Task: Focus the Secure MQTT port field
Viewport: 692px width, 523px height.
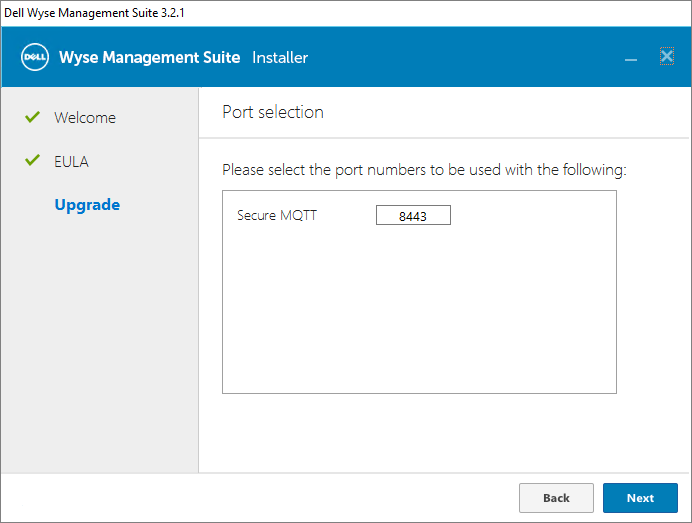Action: [x=413, y=216]
